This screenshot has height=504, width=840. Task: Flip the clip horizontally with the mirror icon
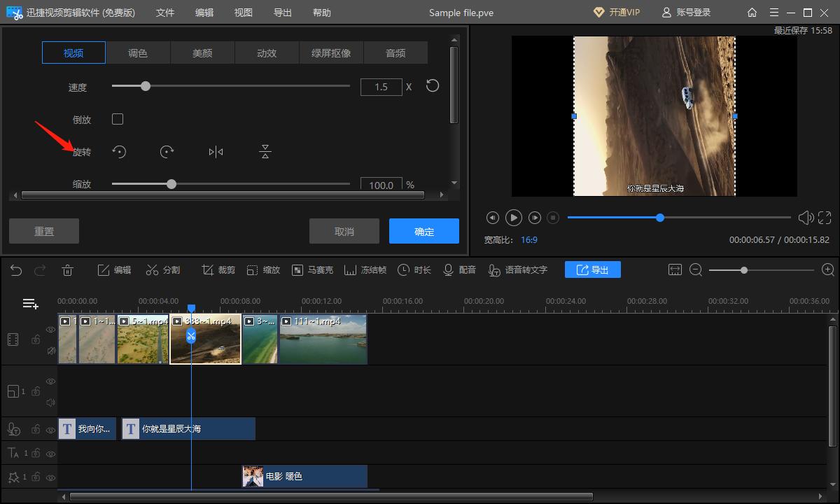[x=216, y=152]
